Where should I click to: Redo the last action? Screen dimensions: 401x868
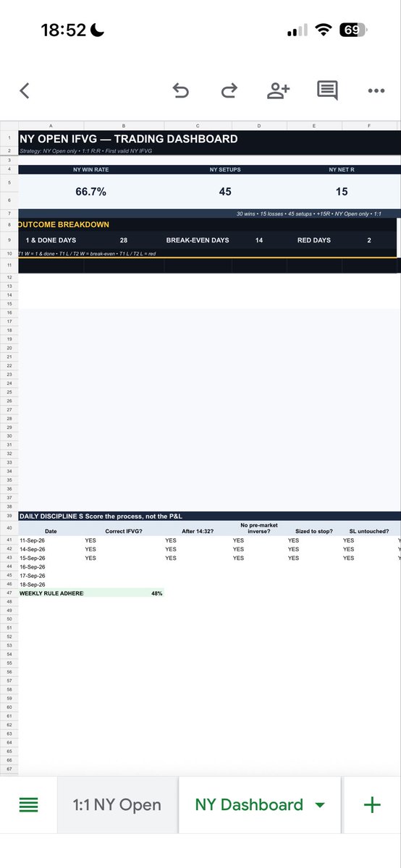tap(229, 90)
